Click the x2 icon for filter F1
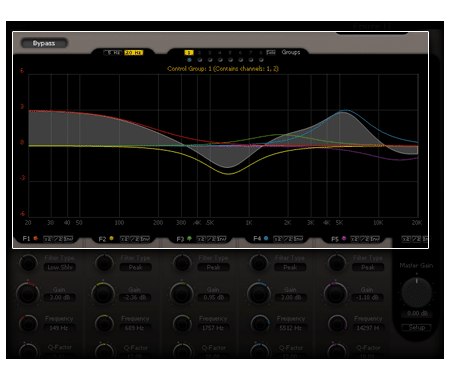The image size is (450, 380). pyautogui.click(x=48, y=239)
